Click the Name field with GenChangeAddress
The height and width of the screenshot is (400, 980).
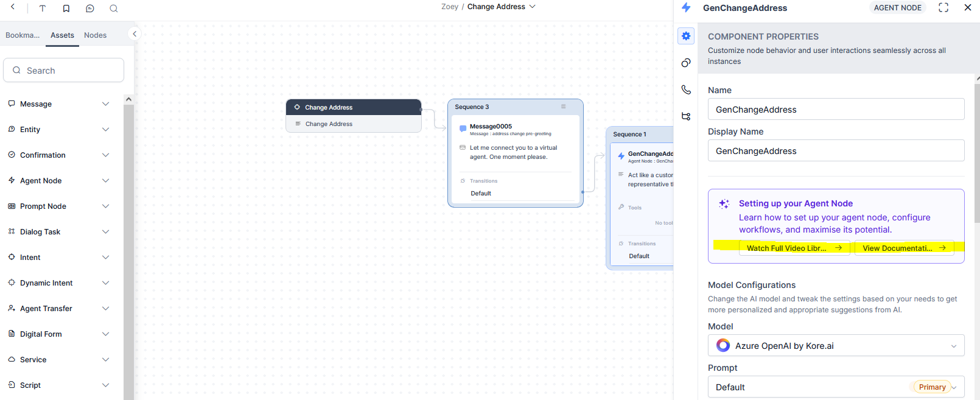836,109
